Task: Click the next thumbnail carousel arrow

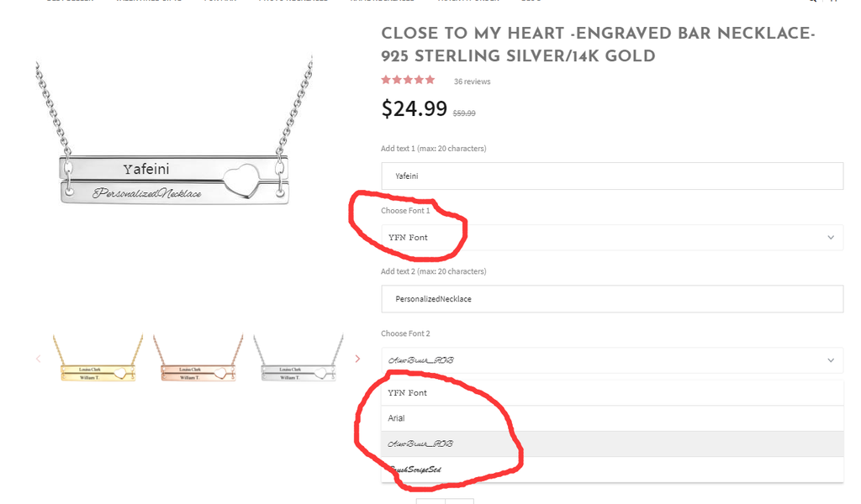Action: coord(357,359)
